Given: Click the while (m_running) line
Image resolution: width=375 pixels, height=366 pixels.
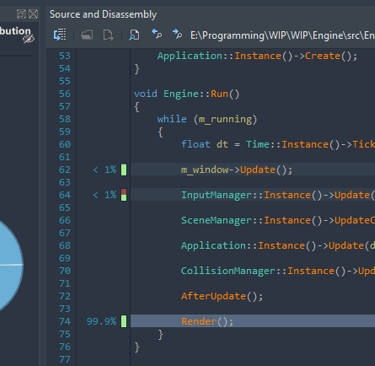Looking at the screenshot, I should tap(207, 119).
